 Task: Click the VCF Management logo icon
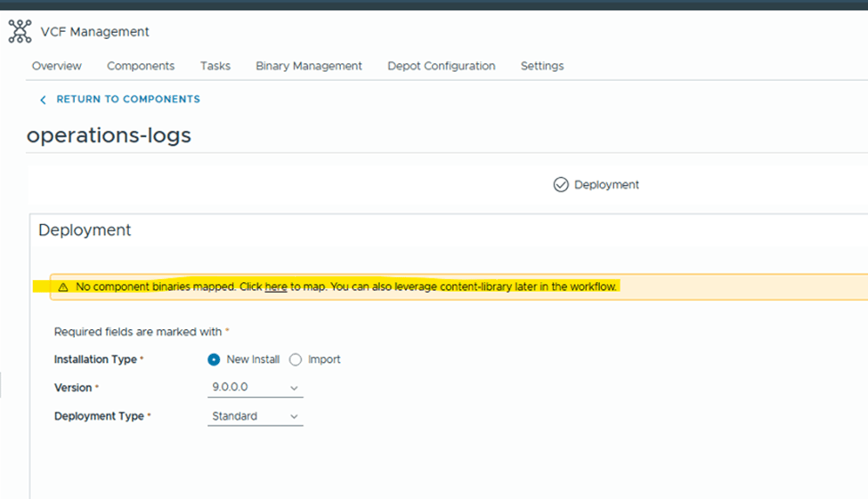(20, 31)
